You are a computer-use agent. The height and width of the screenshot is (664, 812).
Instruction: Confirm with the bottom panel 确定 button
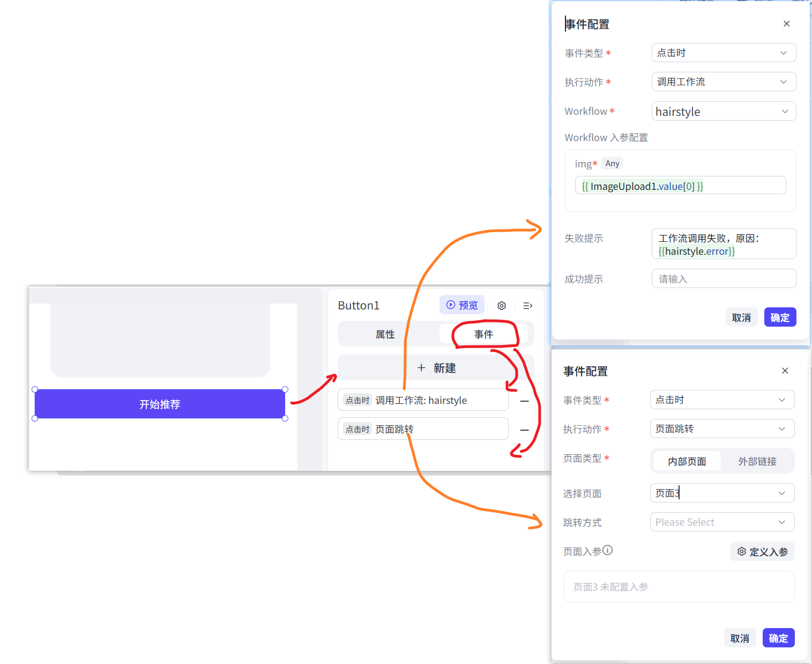click(778, 638)
